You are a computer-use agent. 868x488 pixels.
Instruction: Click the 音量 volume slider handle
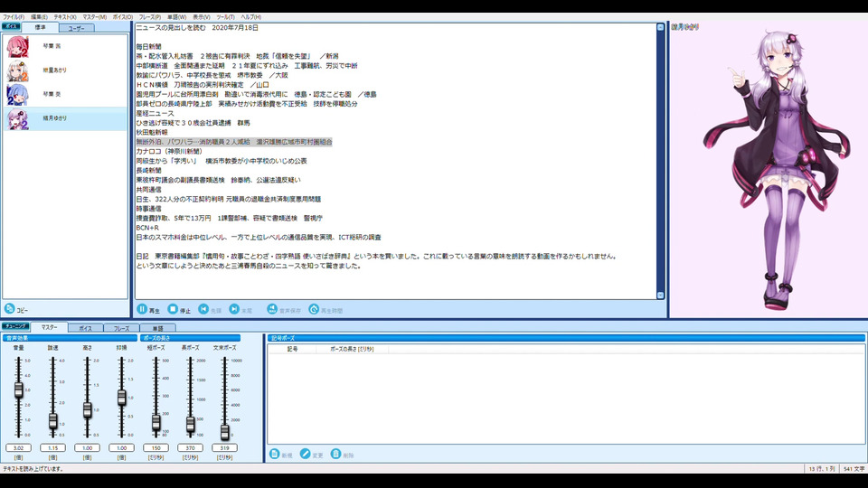tap(18, 390)
